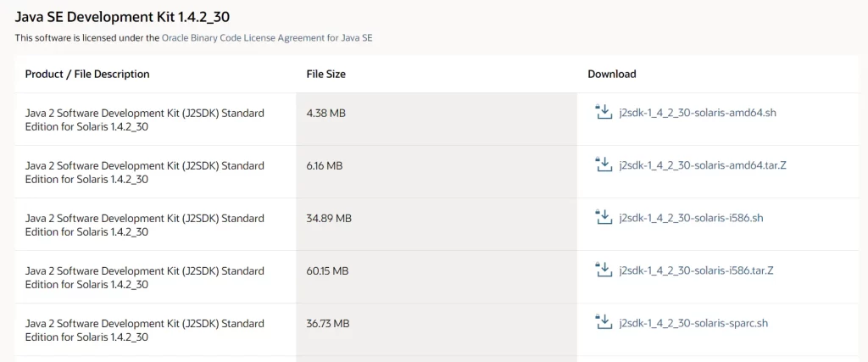Click download icon for solaris-sparc.sh
868x362 pixels.
(603, 321)
